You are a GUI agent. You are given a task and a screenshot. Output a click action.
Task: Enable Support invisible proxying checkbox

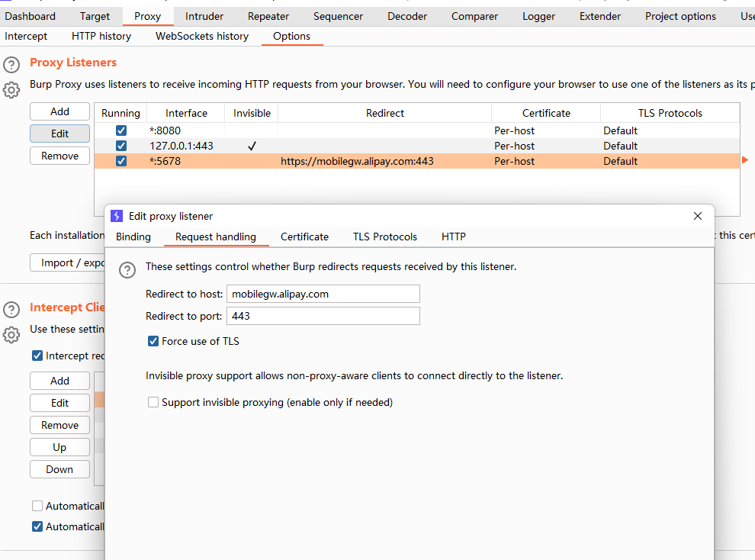tap(153, 402)
